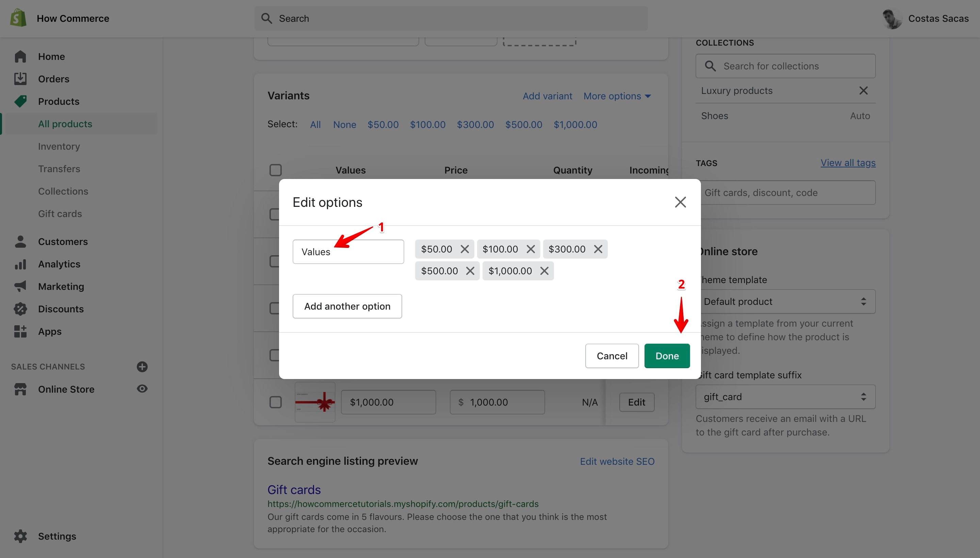Check the $1,000.00 variant row checkbox
The image size is (980, 558).
[275, 403]
